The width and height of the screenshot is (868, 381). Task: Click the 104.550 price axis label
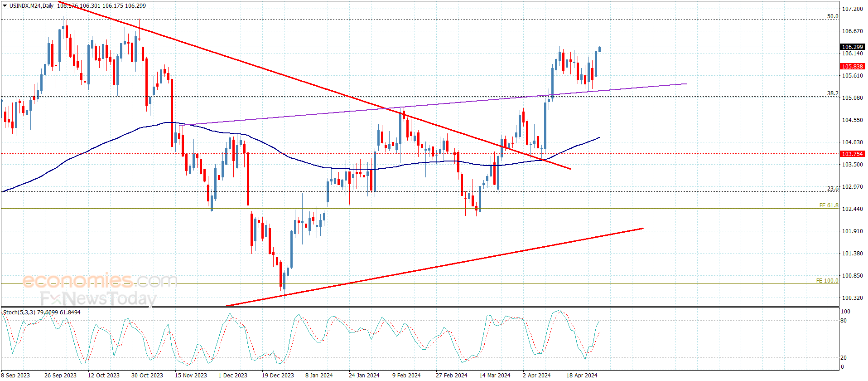tap(852, 120)
